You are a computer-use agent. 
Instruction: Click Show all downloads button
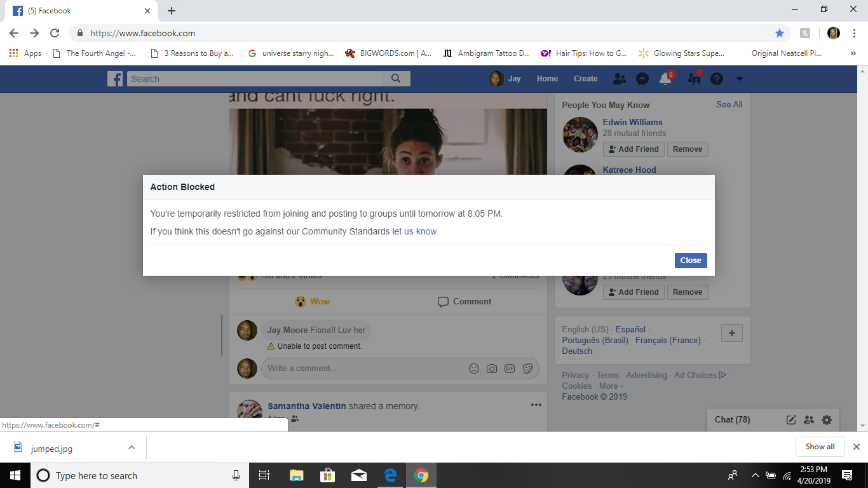click(820, 446)
